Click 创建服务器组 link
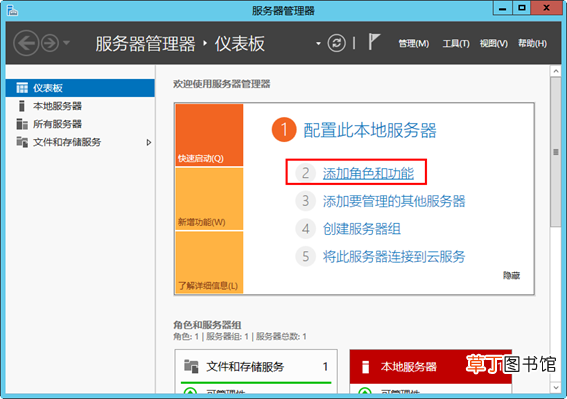 [x=362, y=229]
